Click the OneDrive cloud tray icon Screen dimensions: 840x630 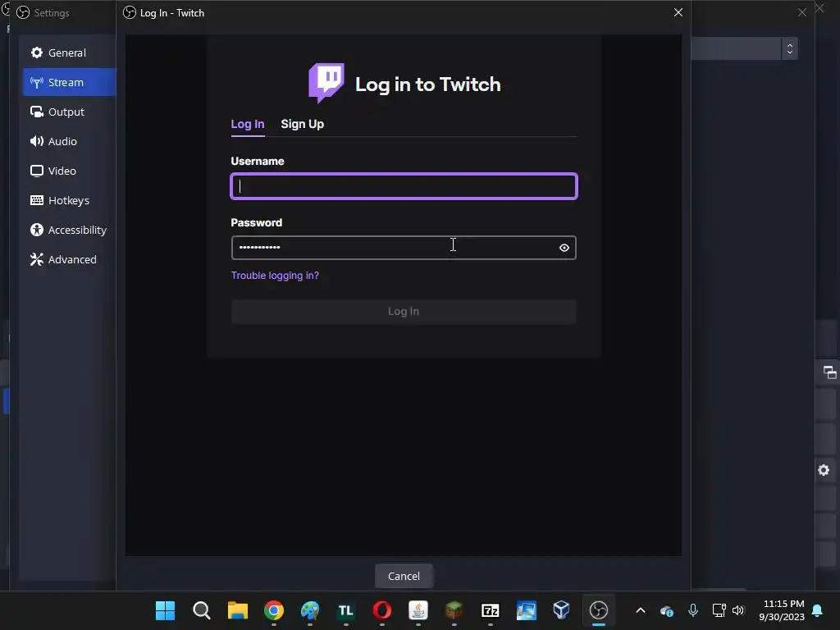[666, 610]
